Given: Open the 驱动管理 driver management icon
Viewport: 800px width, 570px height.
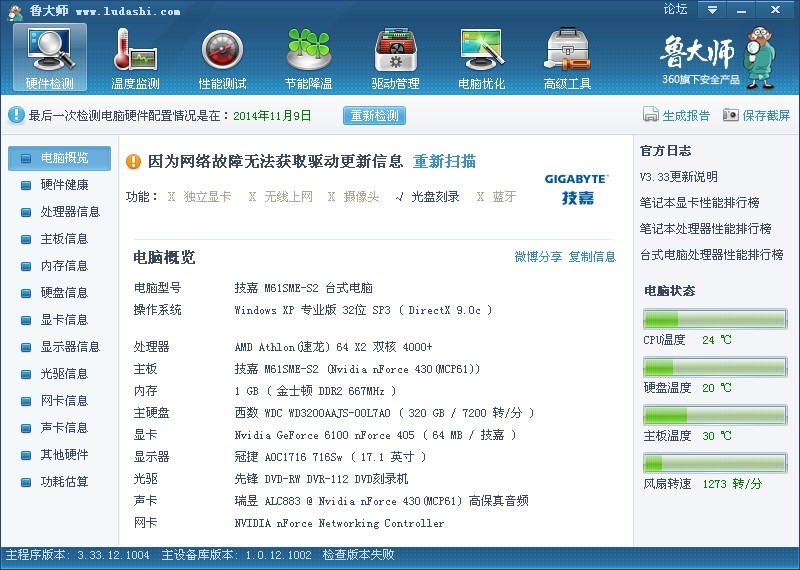Looking at the screenshot, I should pos(395,50).
